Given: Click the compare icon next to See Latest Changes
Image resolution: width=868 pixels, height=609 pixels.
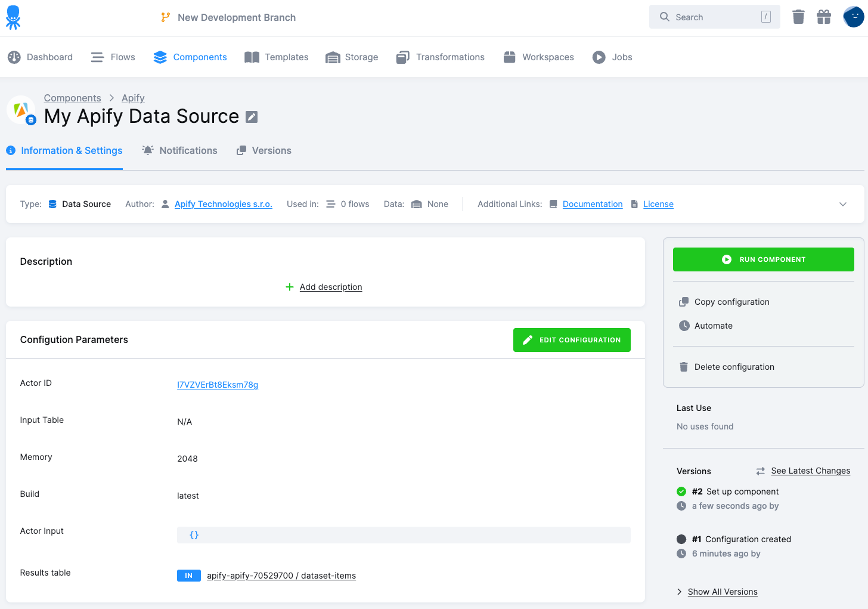Looking at the screenshot, I should [x=760, y=471].
